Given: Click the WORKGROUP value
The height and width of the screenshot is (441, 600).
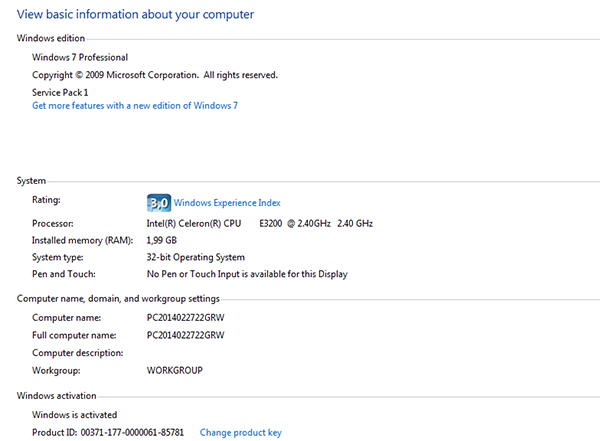Looking at the screenshot, I should (x=175, y=371).
